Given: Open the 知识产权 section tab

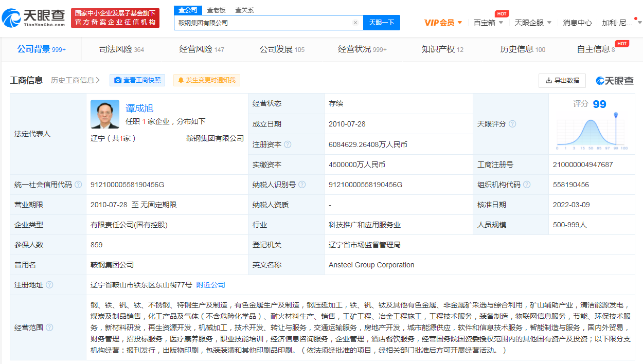Looking at the screenshot, I should 442,49.
